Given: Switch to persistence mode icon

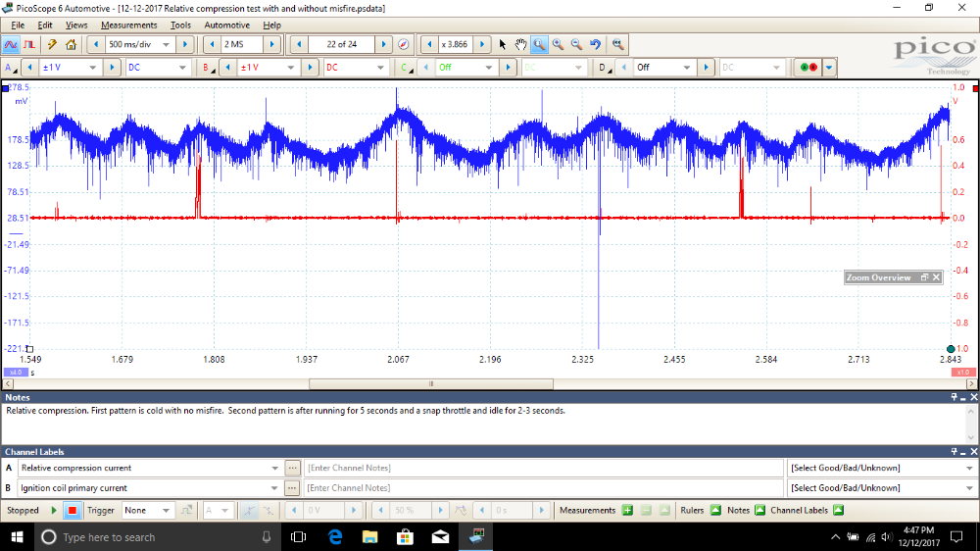Looking at the screenshot, I should pos(29,44).
